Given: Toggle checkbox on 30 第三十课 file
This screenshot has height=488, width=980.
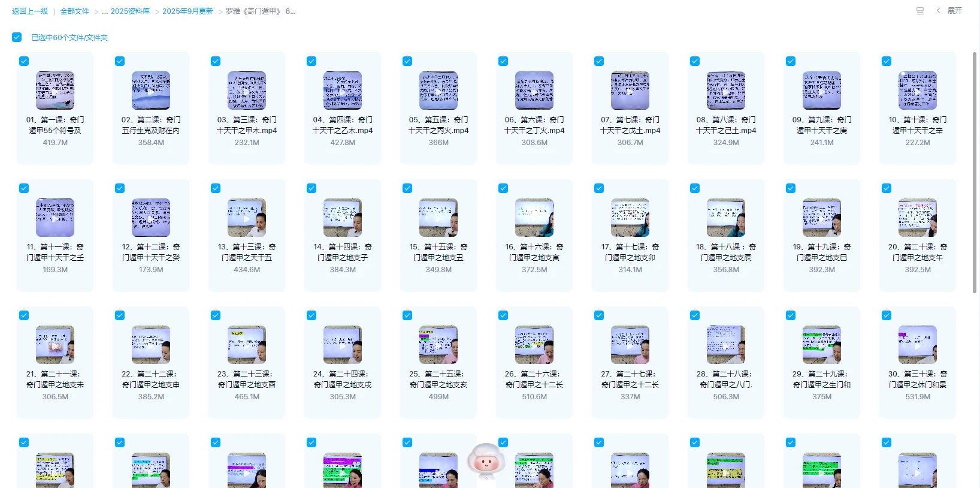Looking at the screenshot, I should [x=887, y=315].
